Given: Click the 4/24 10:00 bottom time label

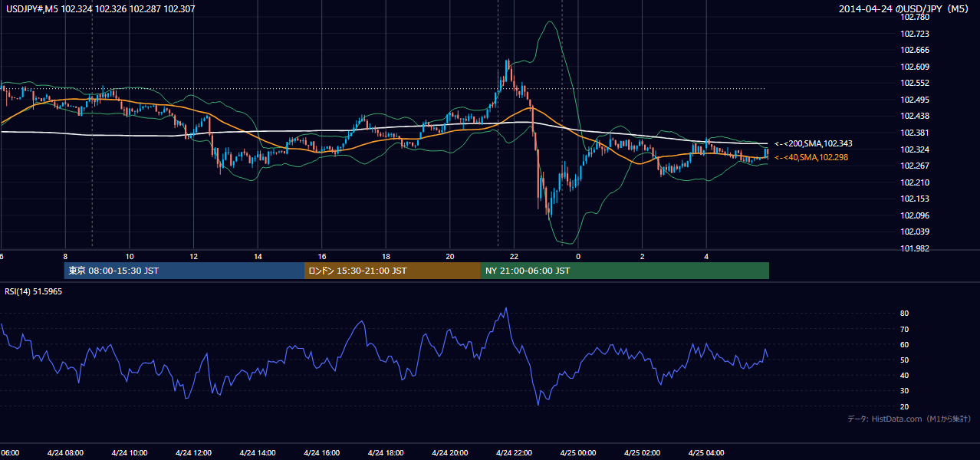Looking at the screenshot, I should pos(129,452).
